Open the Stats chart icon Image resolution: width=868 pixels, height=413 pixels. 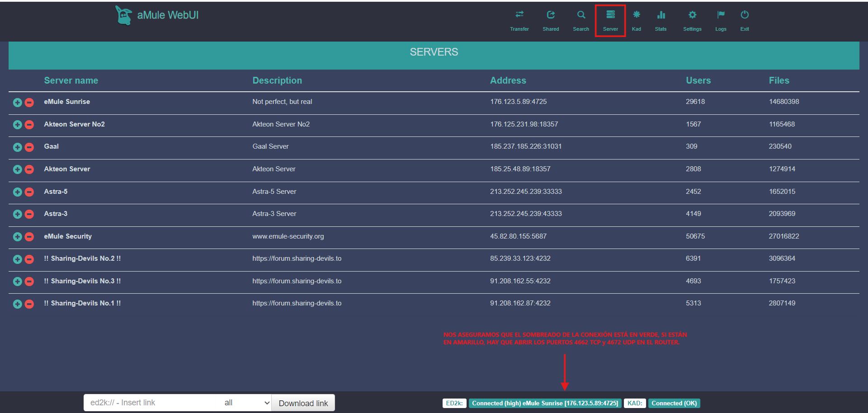coord(661,15)
